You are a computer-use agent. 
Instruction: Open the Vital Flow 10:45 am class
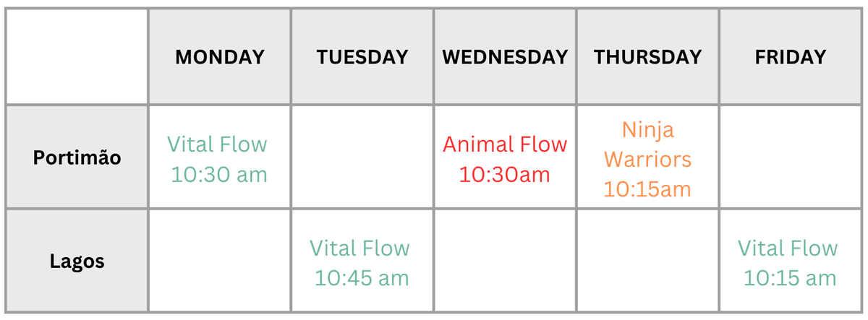[x=360, y=262]
